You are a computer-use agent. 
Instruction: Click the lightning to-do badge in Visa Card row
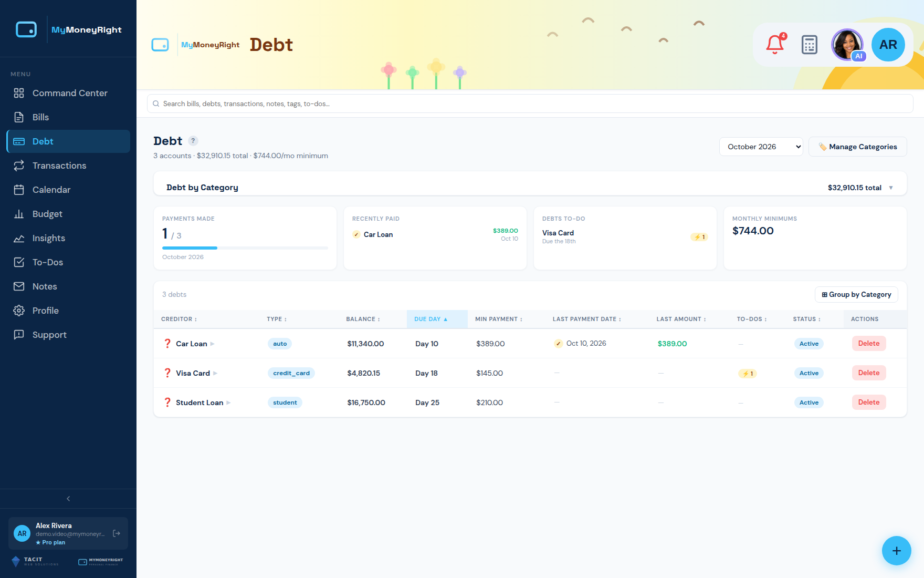[x=748, y=374]
